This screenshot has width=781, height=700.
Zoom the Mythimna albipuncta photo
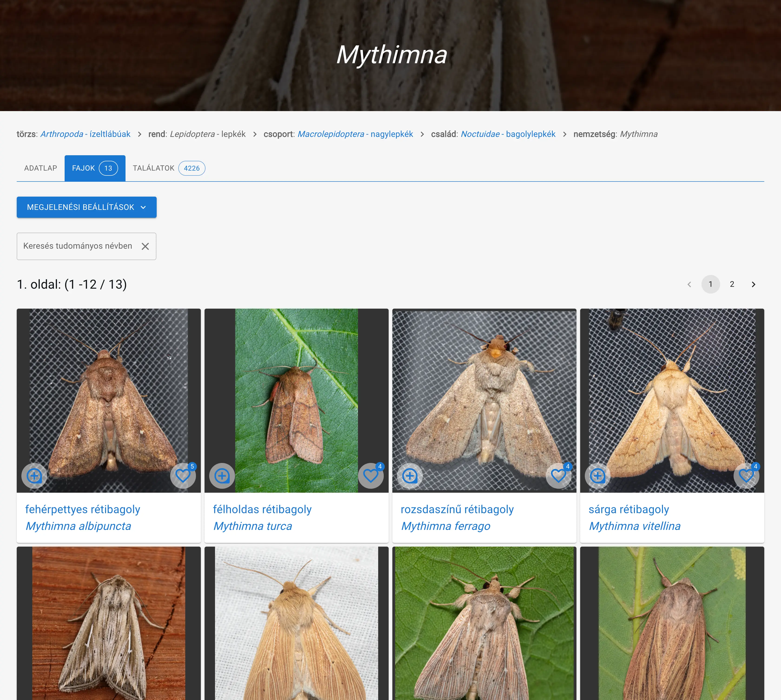pyautogui.click(x=34, y=476)
